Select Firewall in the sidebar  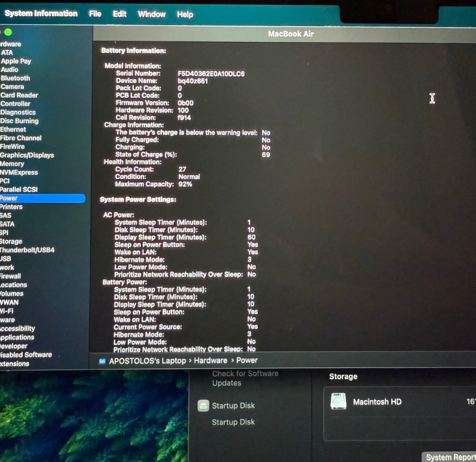point(11,276)
